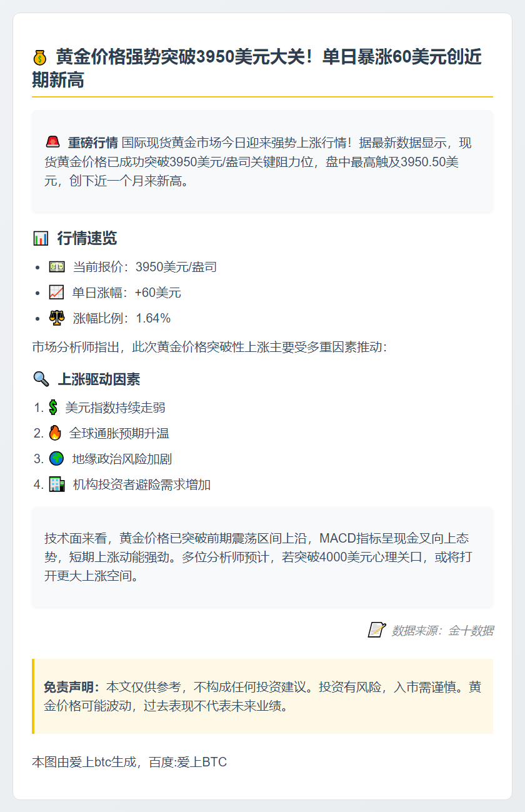Click the rising chart icon beside 单日涨幅
Viewport: 525px width, 812px height.
click(56, 293)
